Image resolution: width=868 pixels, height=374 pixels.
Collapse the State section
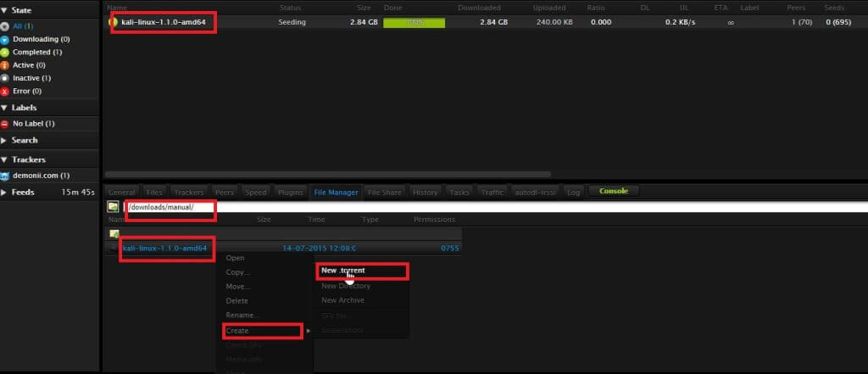coord(5,8)
